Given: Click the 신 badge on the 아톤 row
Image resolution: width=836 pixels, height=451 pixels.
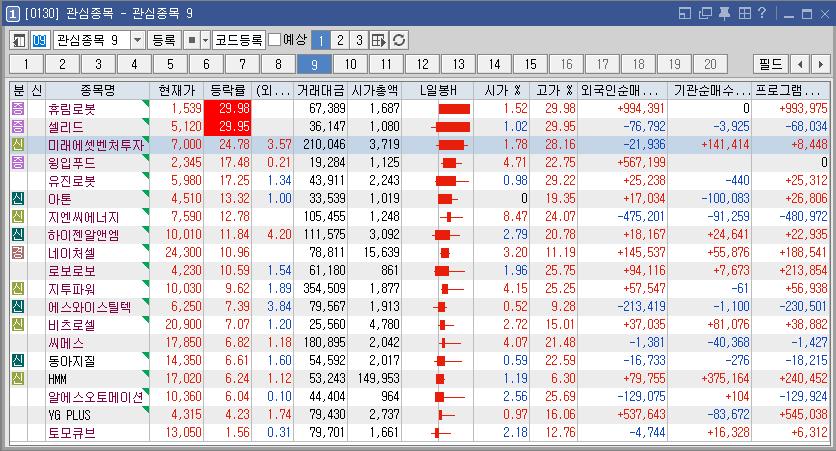Looking at the screenshot, I should point(18,199).
